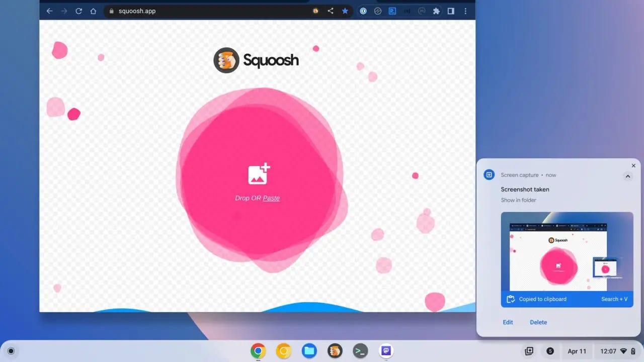Open the Mastodon app from the shelf
Image resolution: width=644 pixels, height=362 pixels.
click(386, 351)
